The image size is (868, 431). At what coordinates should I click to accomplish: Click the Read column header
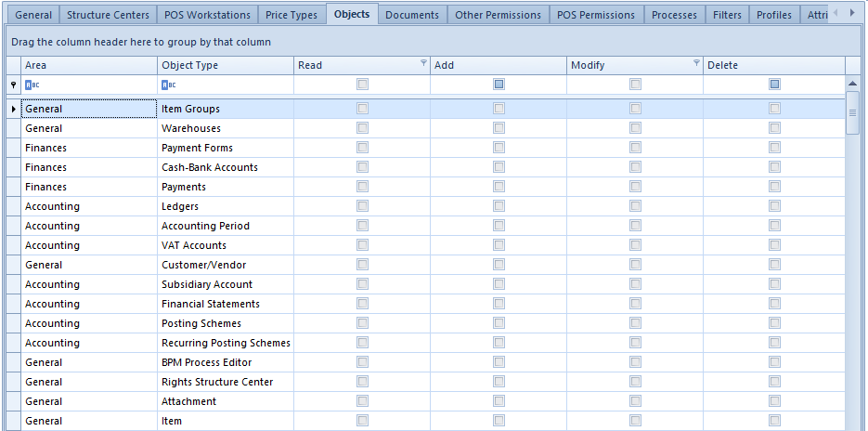[362, 65]
